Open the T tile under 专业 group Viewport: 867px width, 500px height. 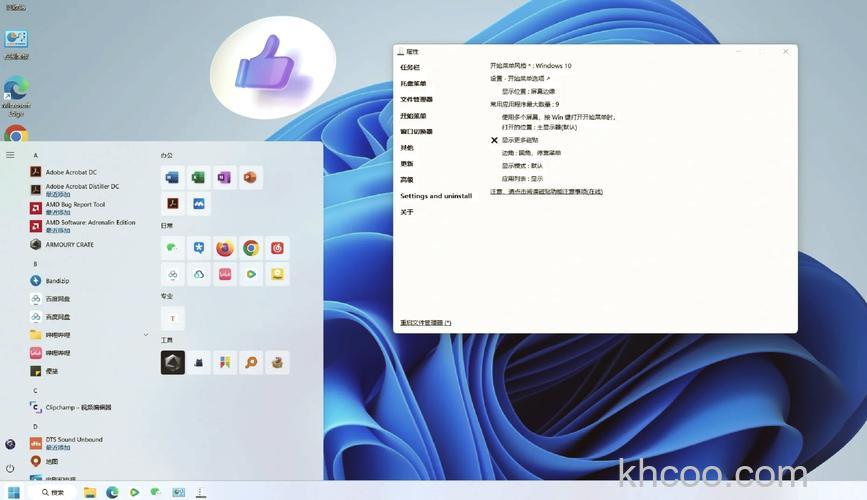point(173,318)
